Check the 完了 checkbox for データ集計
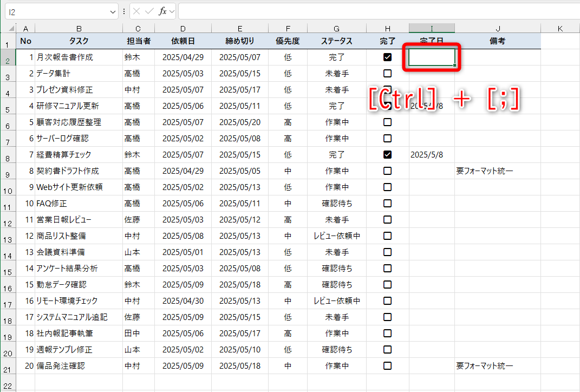Viewport: 580px width, 392px height. click(387, 73)
